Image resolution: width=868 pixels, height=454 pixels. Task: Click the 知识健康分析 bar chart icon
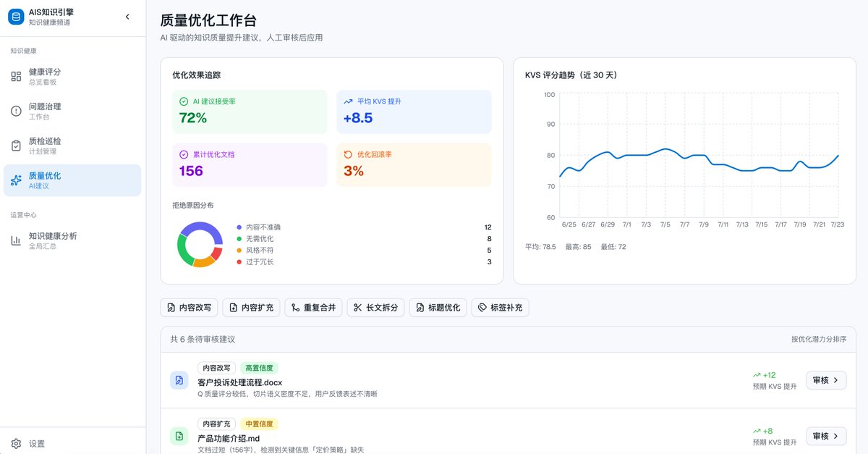tap(16, 240)
